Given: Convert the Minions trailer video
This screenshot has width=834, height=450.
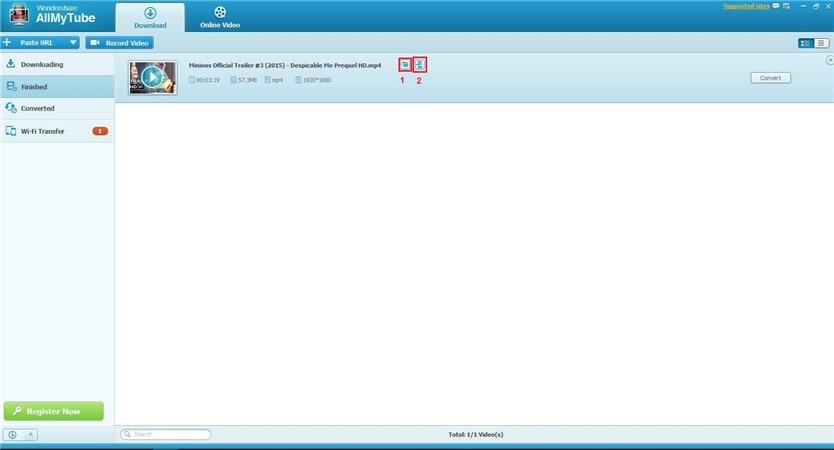Looking at the screenshot, I should tap(770, 78).
